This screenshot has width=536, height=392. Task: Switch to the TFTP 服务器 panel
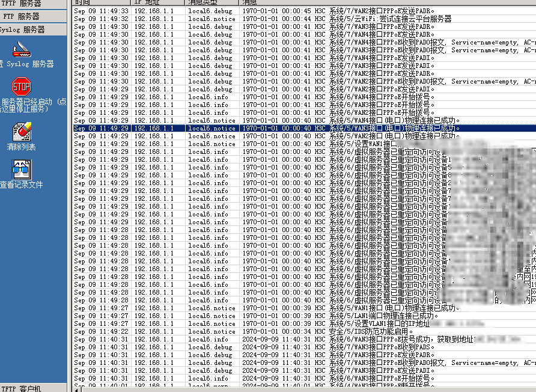(x=34, y=4)
